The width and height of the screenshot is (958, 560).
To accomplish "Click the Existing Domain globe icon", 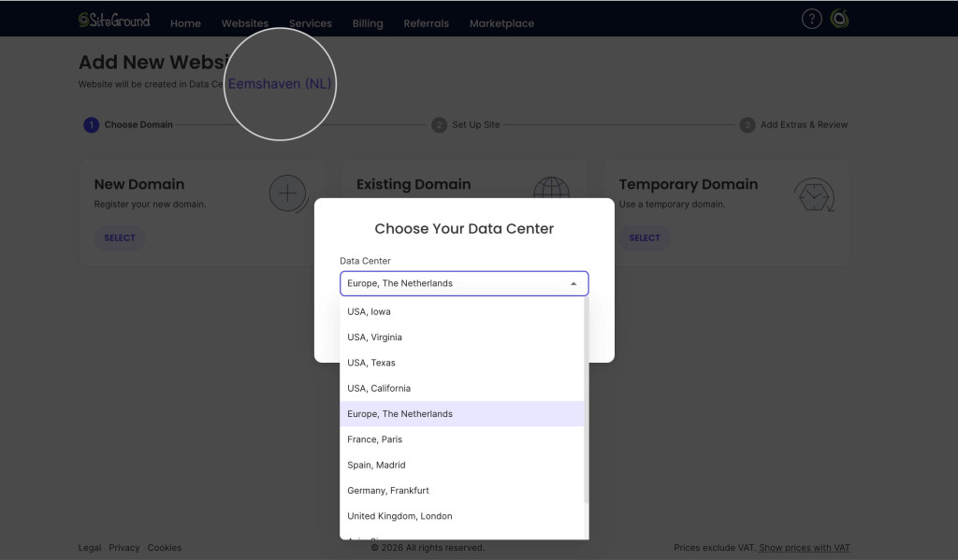I will click(x=551, y=188).
